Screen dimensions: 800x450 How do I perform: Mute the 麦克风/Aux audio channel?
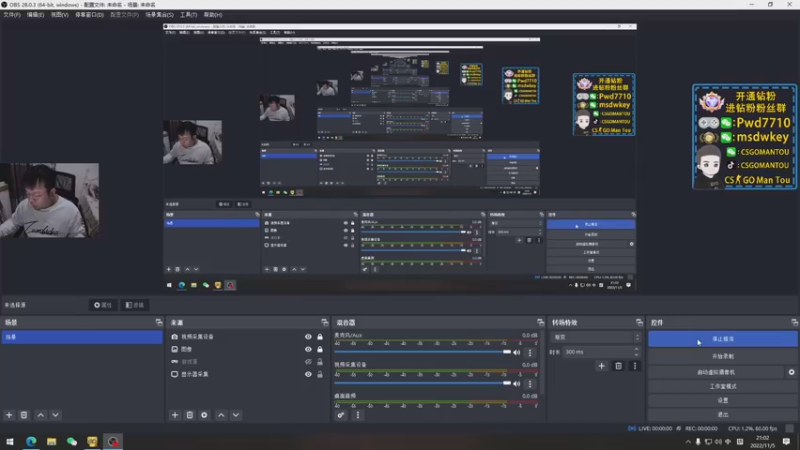[517, 352]
